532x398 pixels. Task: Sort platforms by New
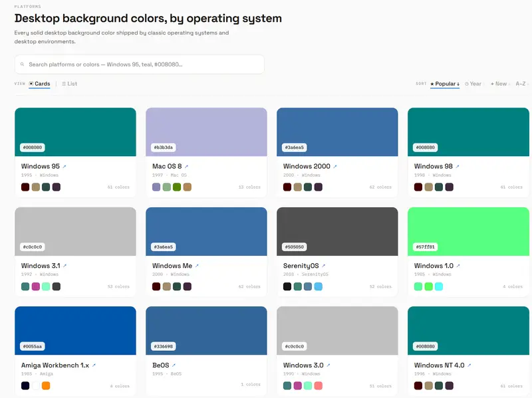coord(499,84)
